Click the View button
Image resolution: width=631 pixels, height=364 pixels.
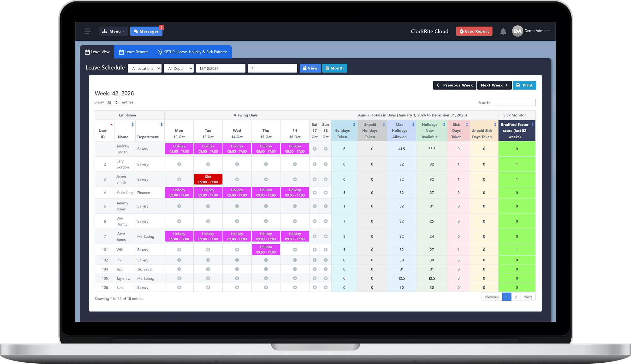[310, 68]
